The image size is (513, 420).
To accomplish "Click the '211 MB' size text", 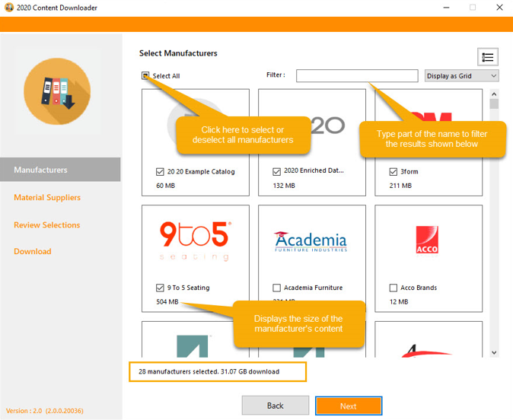I will click(x=400, y=186).
